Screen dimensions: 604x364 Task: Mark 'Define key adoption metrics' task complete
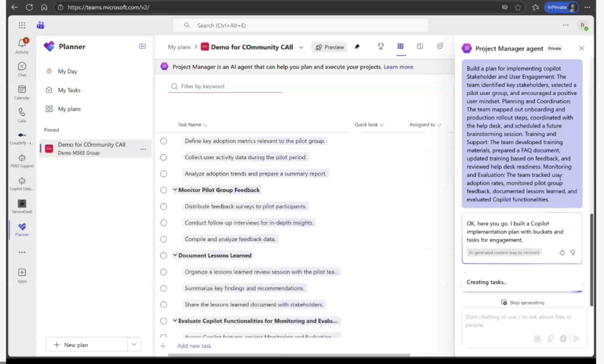pos(163,141)
